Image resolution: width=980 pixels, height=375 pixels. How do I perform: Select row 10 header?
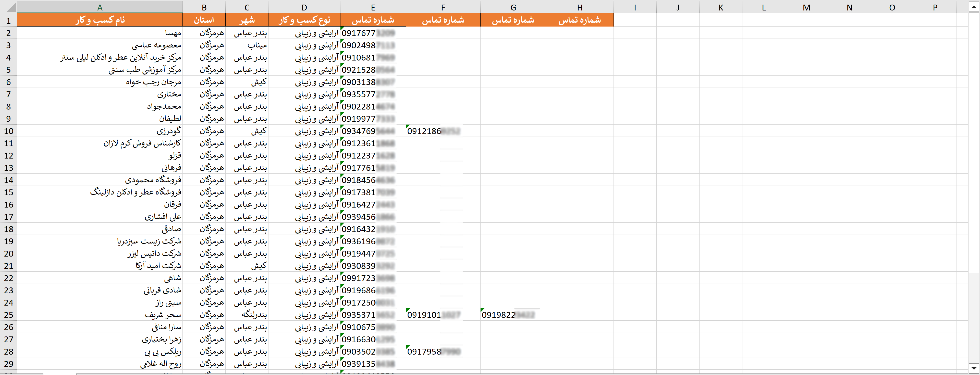(8, 131)
